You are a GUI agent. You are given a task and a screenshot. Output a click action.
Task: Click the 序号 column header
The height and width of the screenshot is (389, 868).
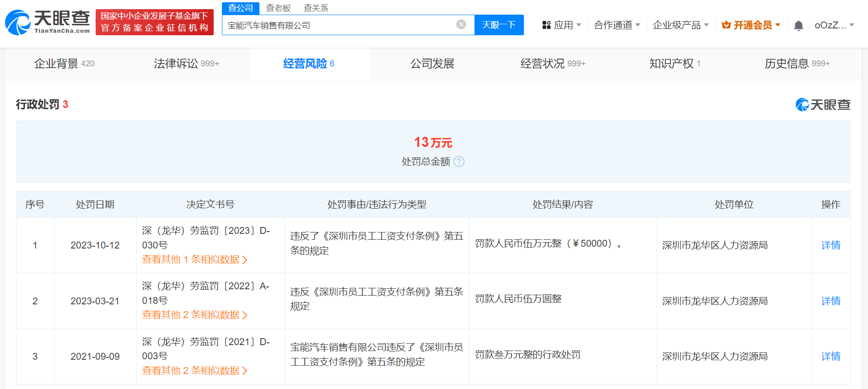click(x=35, y=205)
